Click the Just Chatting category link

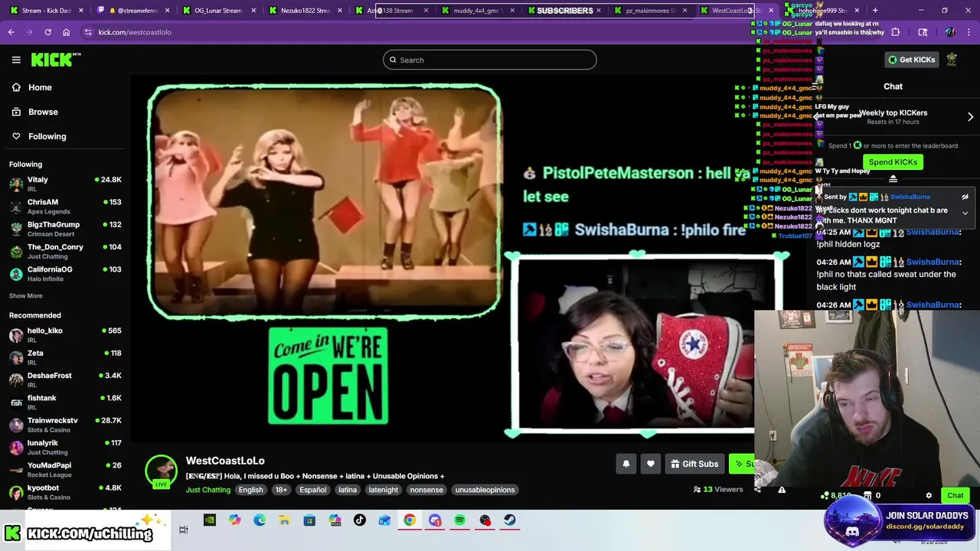point(208,490)
